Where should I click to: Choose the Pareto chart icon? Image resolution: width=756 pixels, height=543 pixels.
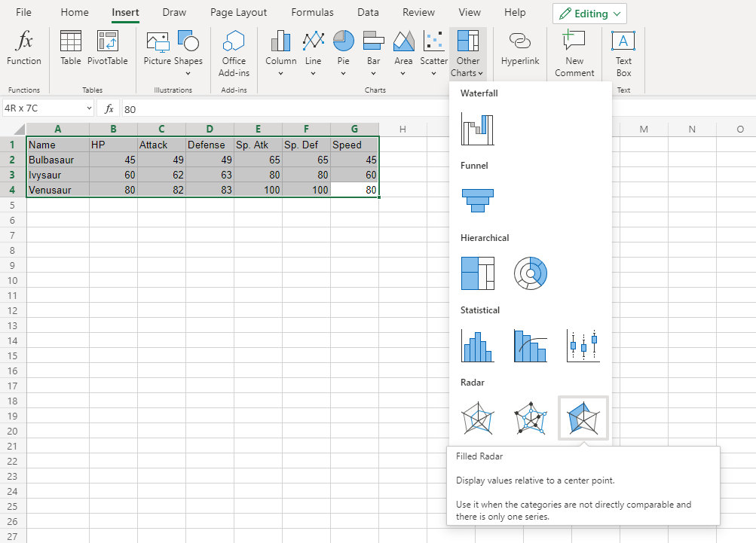(530, 346)
